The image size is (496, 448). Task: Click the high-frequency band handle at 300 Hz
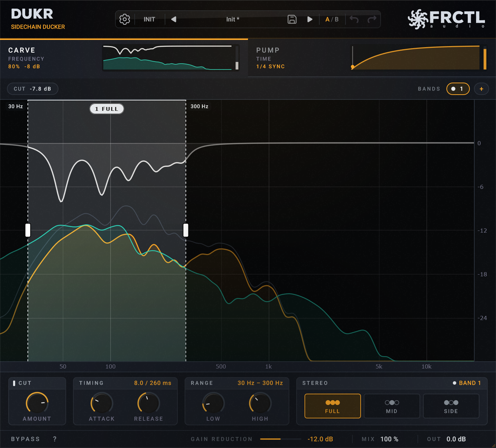point(186,230)
